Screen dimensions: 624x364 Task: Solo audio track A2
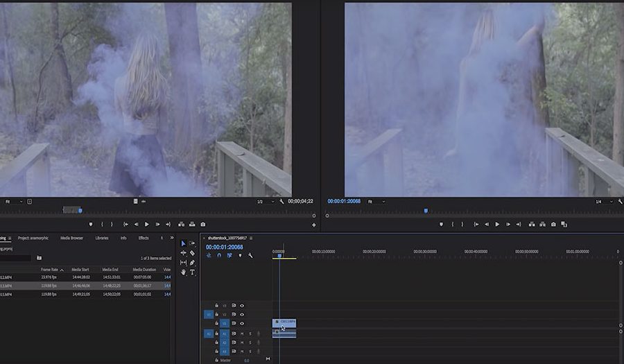click(x=250, y=343)
